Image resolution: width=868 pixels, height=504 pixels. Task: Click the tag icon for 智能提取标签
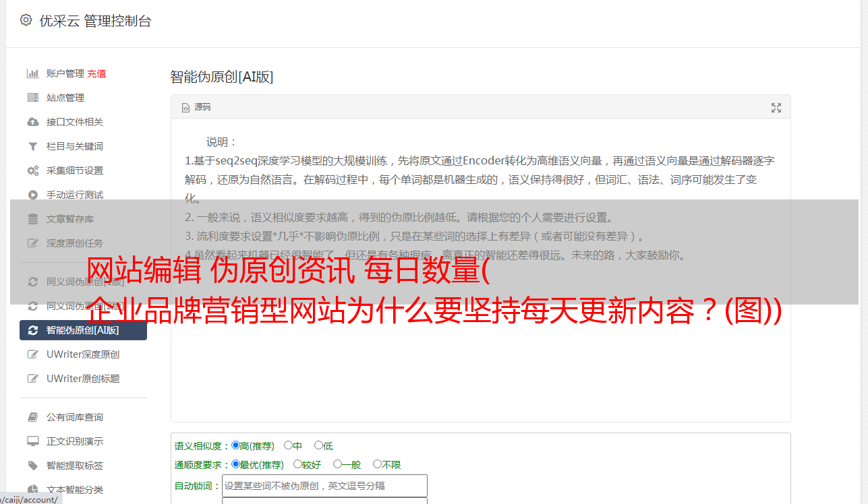point(32,466)
